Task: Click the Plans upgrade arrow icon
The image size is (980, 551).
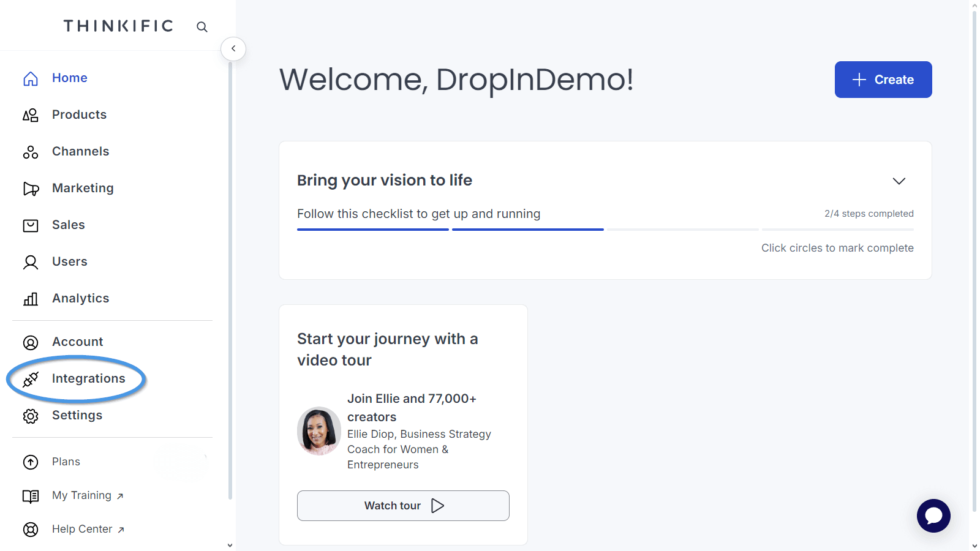Action: 31,462
